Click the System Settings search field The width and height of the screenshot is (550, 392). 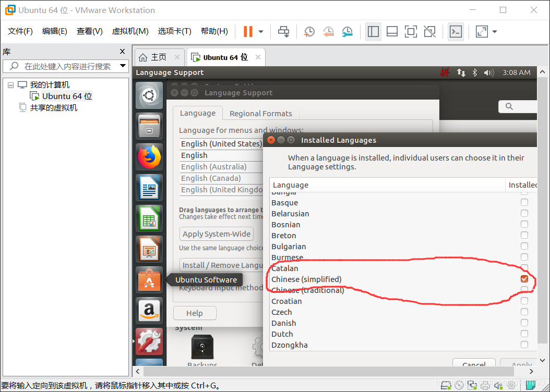(x=518, y=106)
